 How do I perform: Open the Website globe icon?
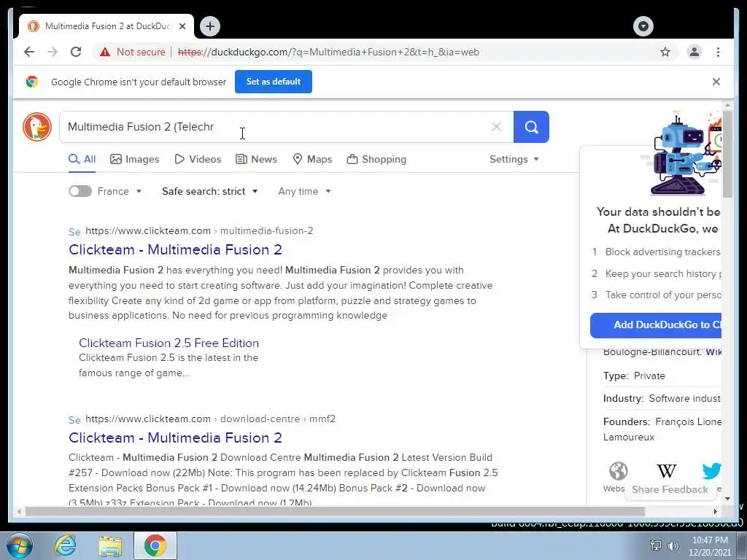click(x=618, y=472)
